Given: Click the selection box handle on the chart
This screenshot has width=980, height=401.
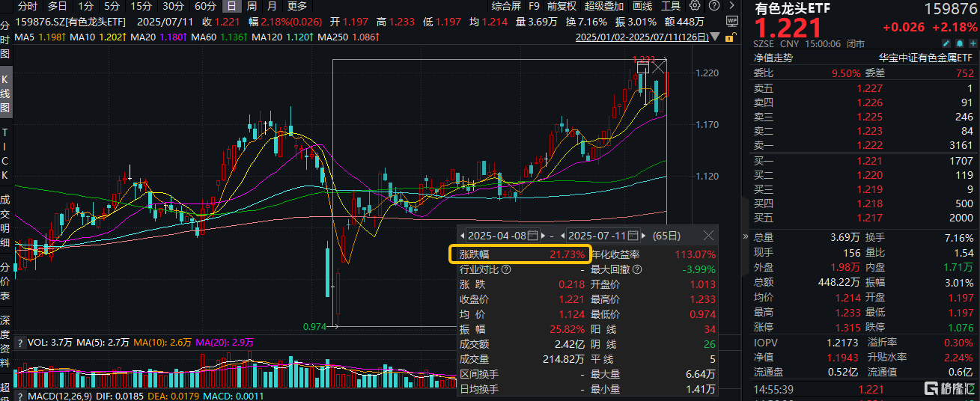Looking at the screenshot, I should point(643,67).
